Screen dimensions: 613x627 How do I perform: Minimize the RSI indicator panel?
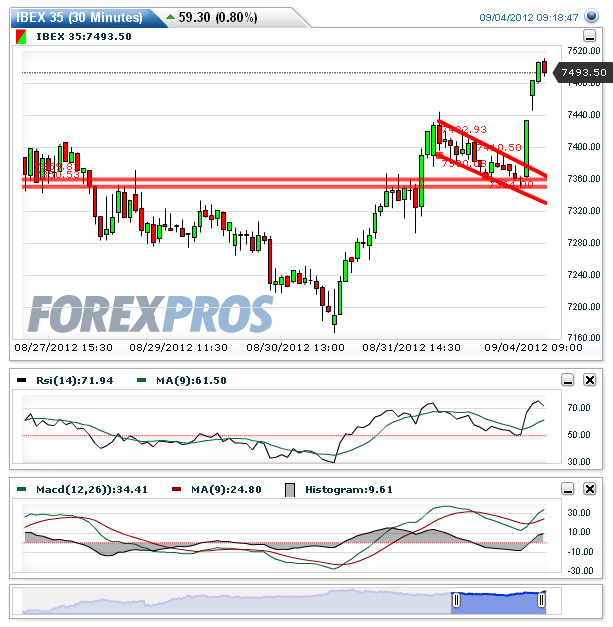click(568, 380)
